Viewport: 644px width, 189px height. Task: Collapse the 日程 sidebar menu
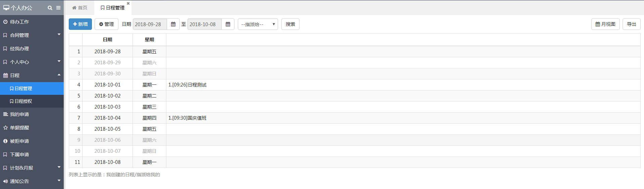coord(32,75)
